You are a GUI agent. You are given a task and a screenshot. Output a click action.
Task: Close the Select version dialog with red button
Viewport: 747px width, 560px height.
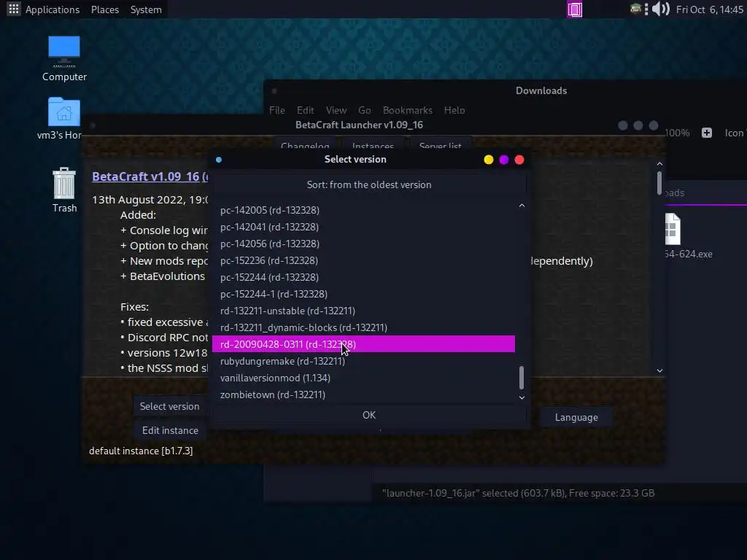[519, 160]
